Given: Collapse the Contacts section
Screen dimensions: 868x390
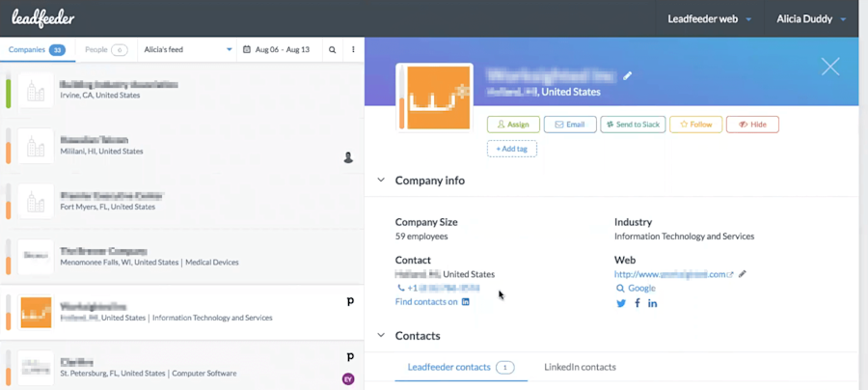Looking at the screenshot, I should point(381,335).
